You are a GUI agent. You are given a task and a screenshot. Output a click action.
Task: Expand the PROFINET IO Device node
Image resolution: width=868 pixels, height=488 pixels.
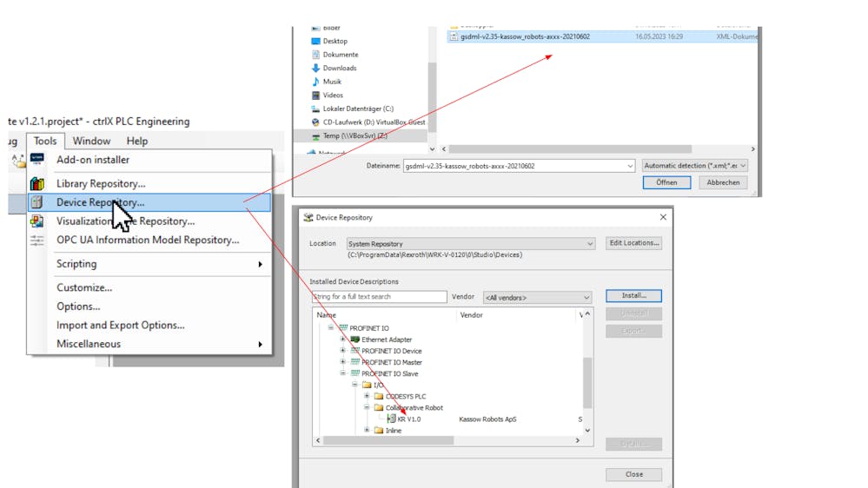pos(342,350)
